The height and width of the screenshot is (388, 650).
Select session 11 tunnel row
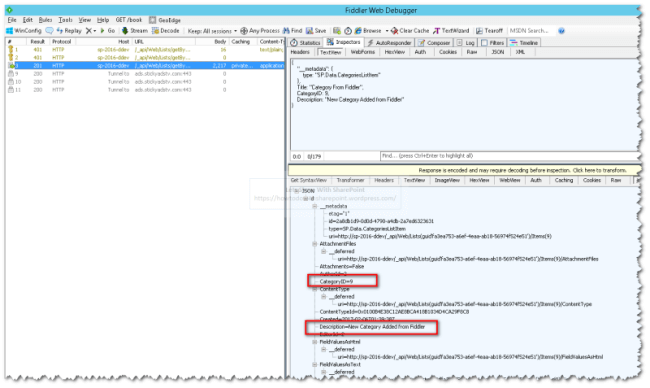point(145,90)
